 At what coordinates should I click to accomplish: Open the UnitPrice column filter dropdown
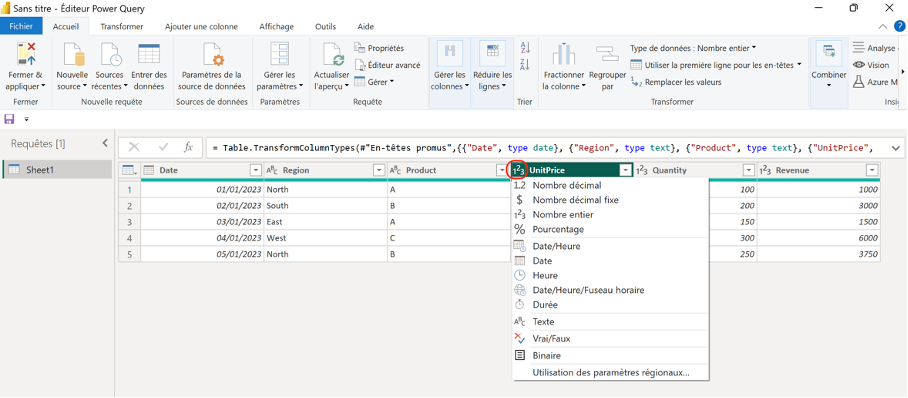pos(625,170)
